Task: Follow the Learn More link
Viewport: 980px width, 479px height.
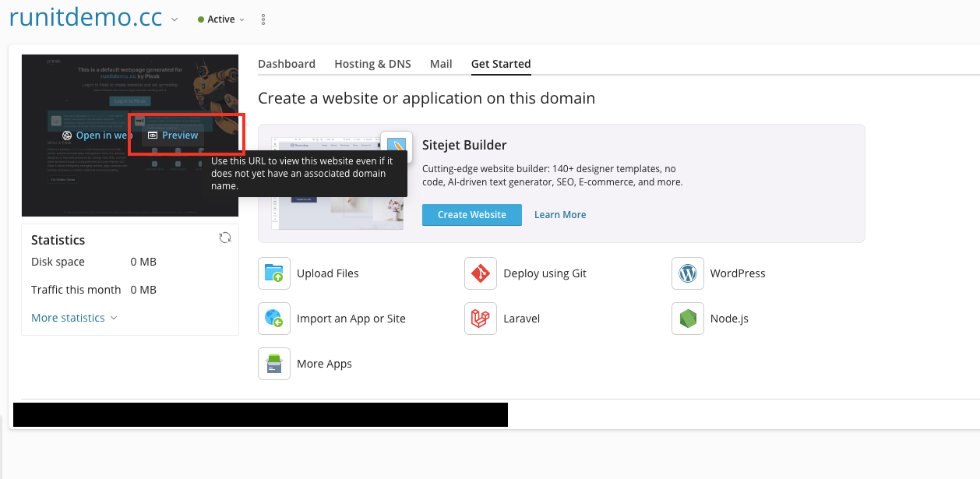Action: [x=560, y=215]
